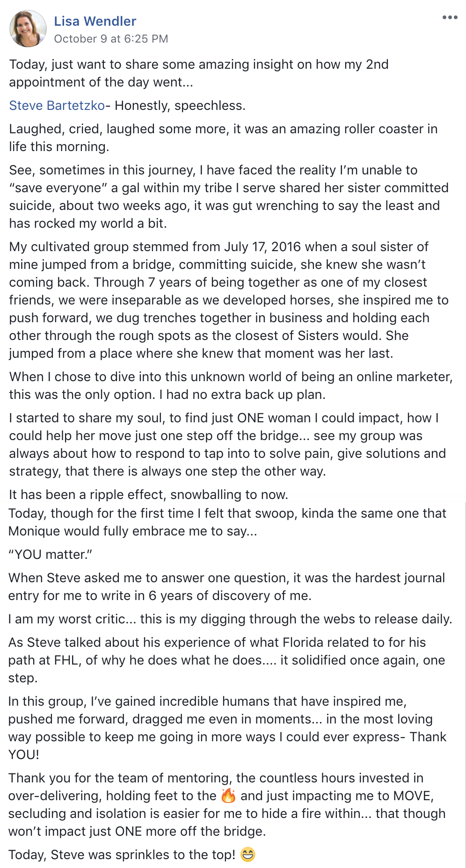The image size is (466, 868).
Task: Click the paragraph mentioning July 17, 2016
Action: pos(228,300)
